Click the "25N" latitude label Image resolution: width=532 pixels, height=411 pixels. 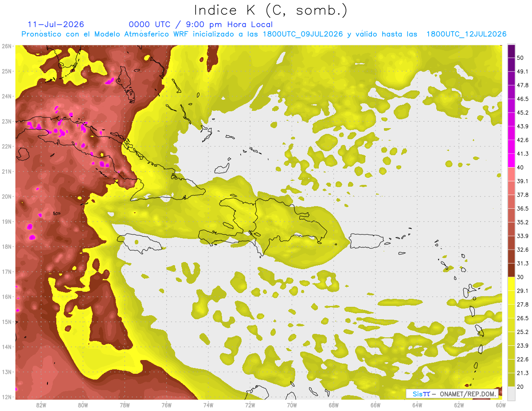click(x=6, y=71)
